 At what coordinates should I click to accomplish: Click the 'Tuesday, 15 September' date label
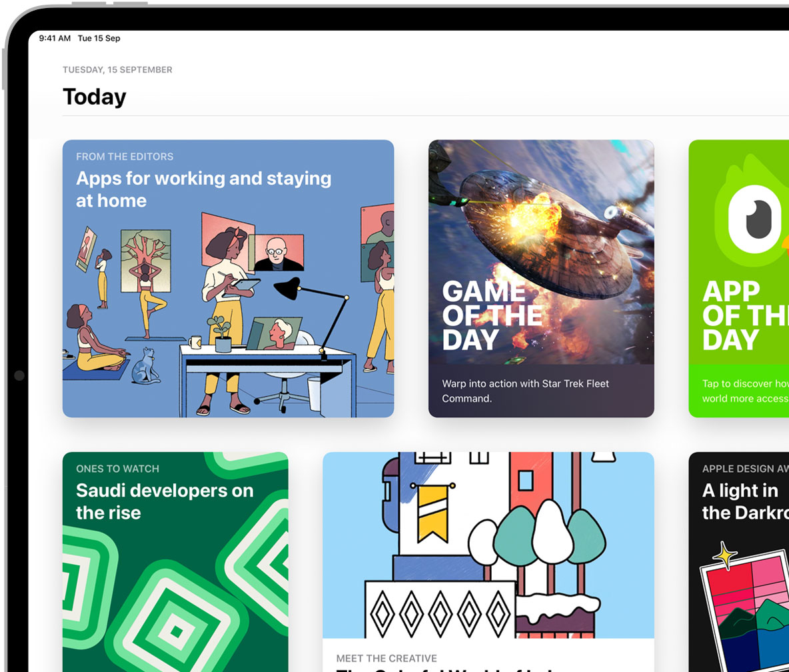(117, 69)
